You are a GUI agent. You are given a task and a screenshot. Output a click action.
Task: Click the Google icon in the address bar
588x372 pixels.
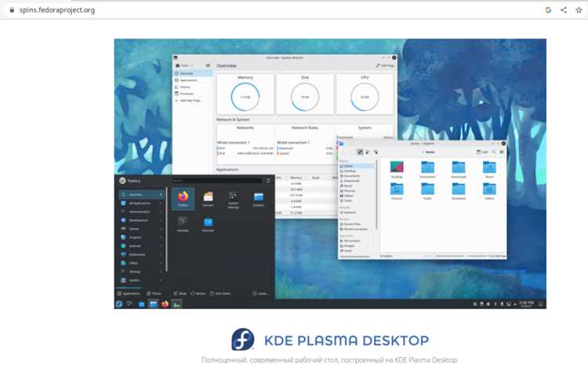point(548,10)
